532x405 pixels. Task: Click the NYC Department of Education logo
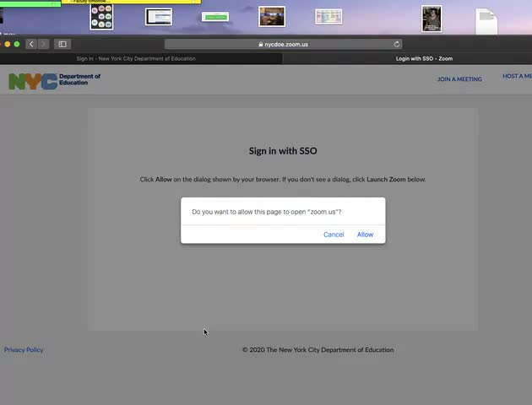coord(54,81)
